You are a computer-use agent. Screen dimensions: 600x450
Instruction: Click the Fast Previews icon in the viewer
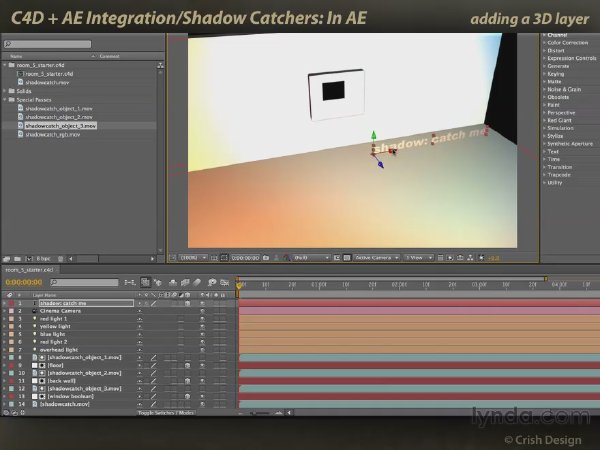[450, 258]
